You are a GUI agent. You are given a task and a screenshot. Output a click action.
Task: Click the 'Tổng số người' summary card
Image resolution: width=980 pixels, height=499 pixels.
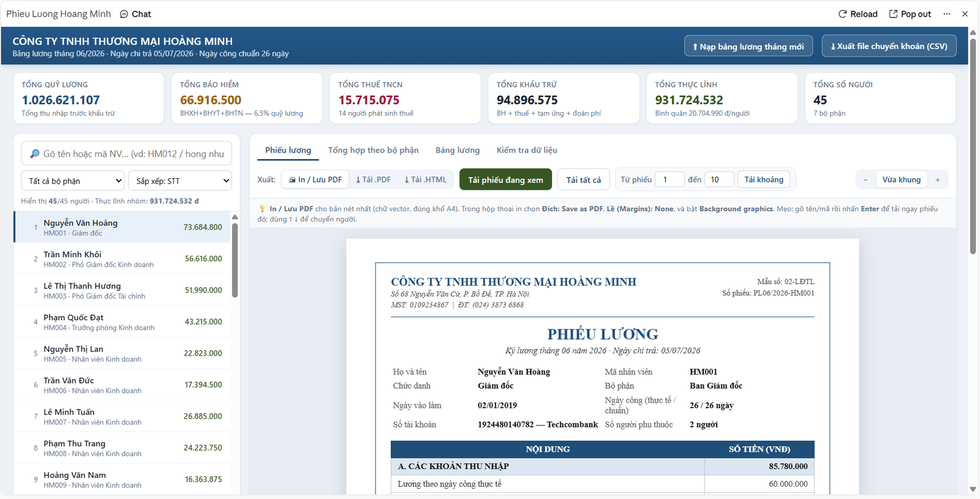click(880, 98)
